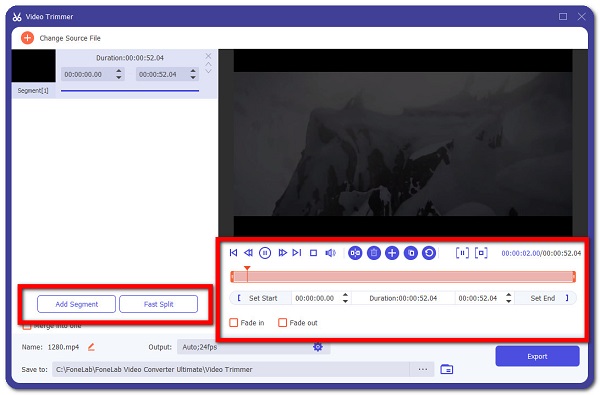Image resolution: width=600 pixels, height=395 pixels.
Task: Click the bracketed stop icon
Action: click(x=481, y=253)
